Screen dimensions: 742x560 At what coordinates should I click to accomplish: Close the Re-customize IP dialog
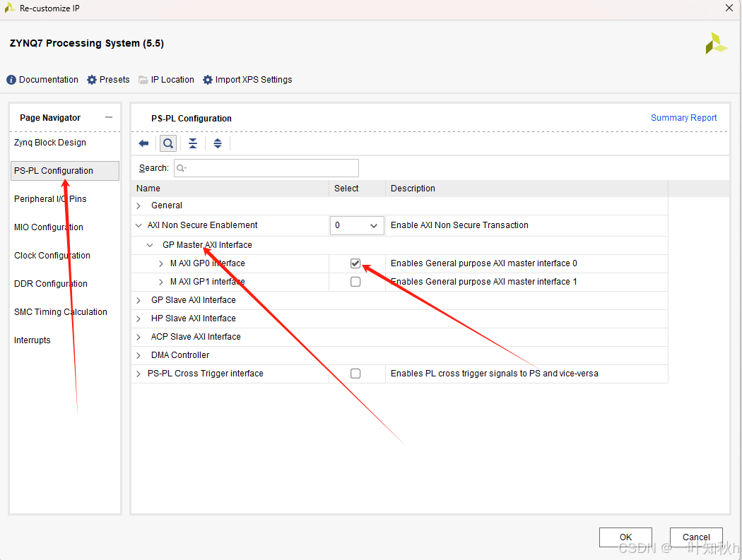pos(729,8)
